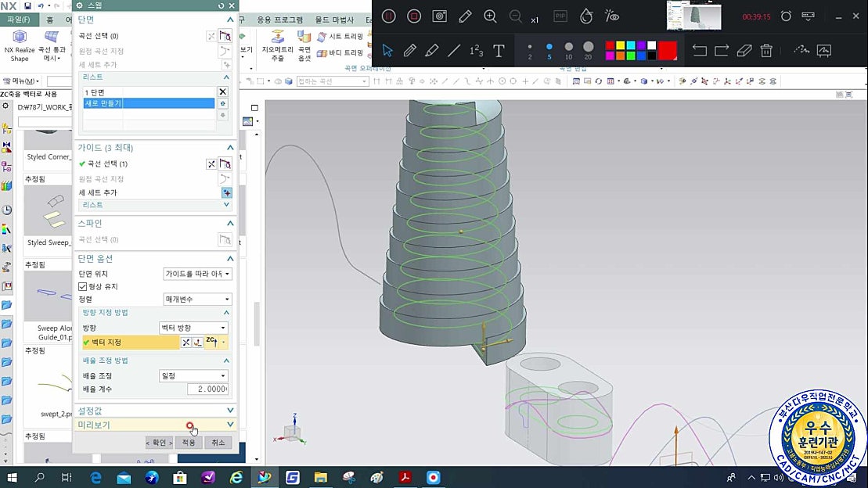Screen dimensions: 868x488
Task: Stop the screen recording
Action: (414, 16)
